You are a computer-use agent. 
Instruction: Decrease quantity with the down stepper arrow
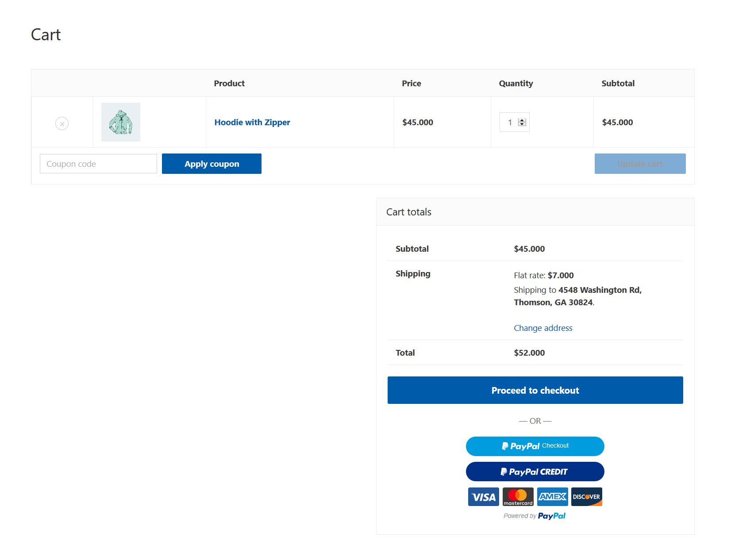(x=522, y=124)
